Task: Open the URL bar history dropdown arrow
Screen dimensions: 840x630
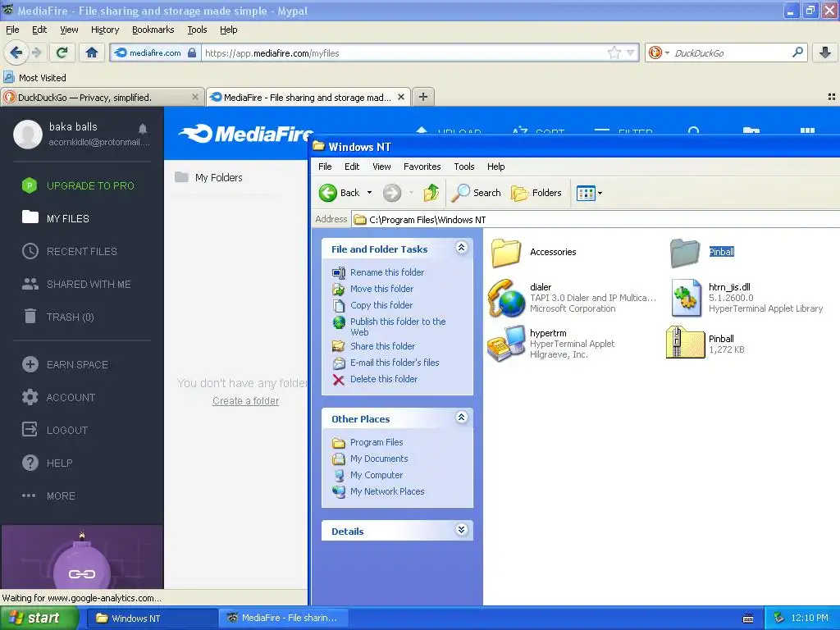Action: pyautogui.click(x=631, y=52)
